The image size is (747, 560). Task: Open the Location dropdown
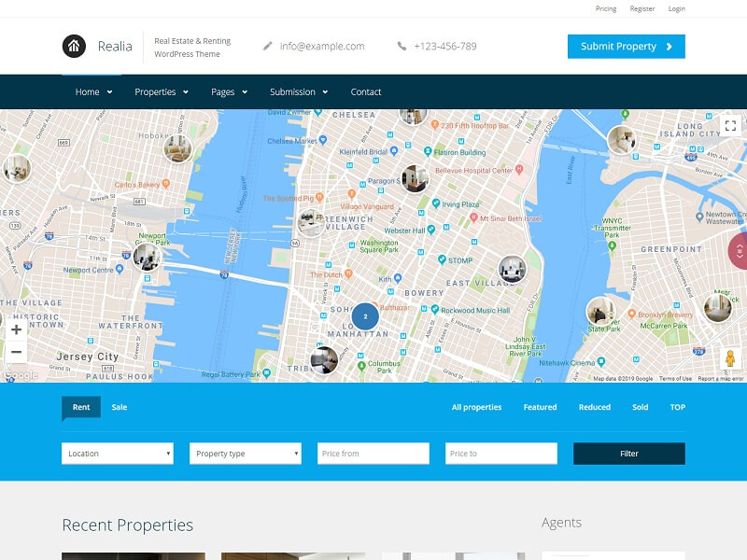(x=118, y=454)
